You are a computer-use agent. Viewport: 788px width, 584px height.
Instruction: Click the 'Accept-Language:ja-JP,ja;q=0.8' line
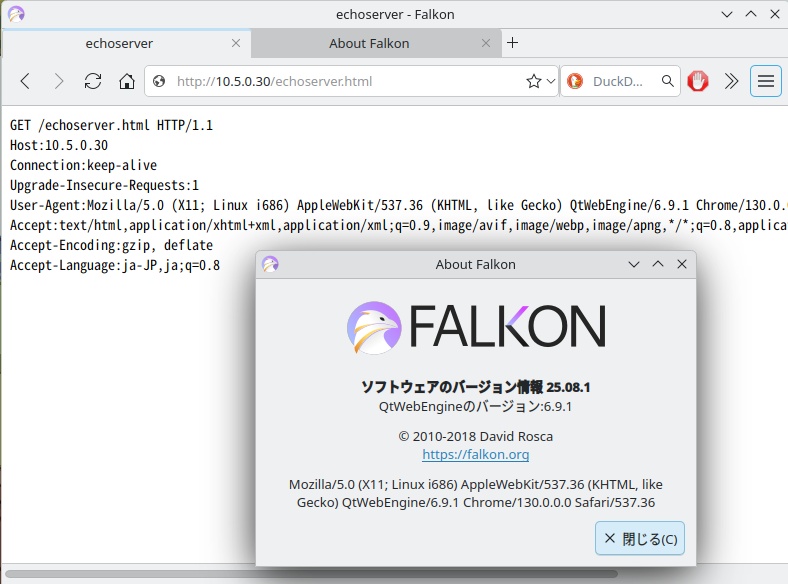tap(115, 265)
